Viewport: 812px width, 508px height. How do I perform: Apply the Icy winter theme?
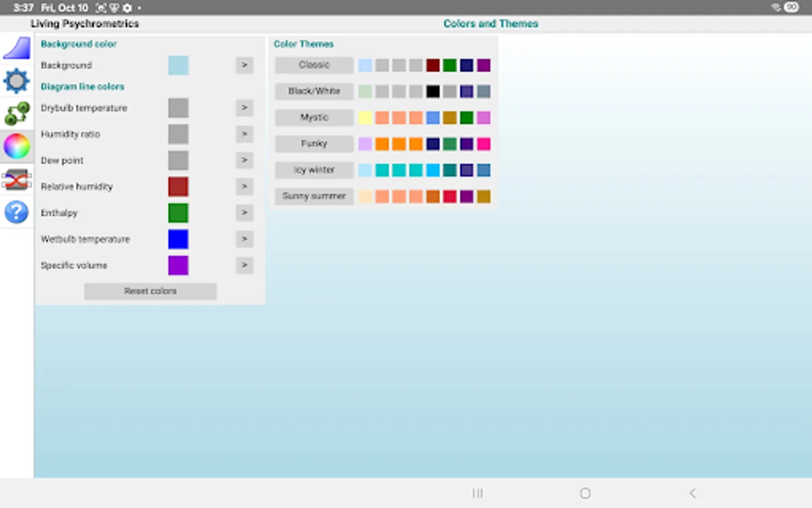[314, 170]
